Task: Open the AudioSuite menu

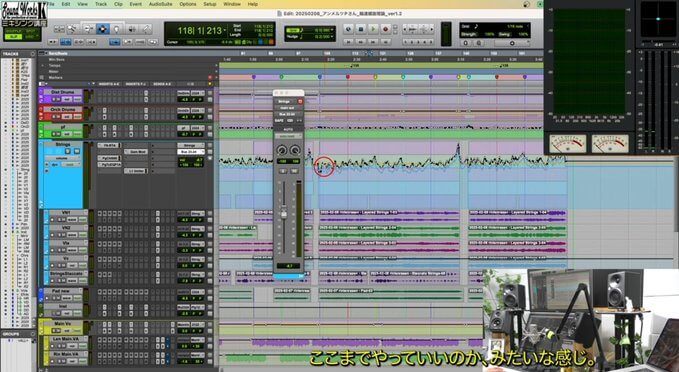Action: click(160, 4)
